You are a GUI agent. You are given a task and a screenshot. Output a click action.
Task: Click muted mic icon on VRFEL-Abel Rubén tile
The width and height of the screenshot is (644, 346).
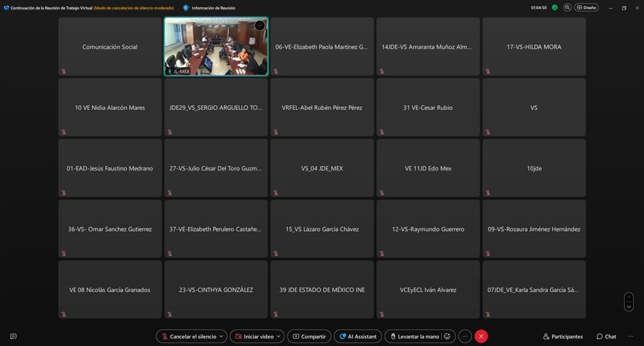coord(276,132)
